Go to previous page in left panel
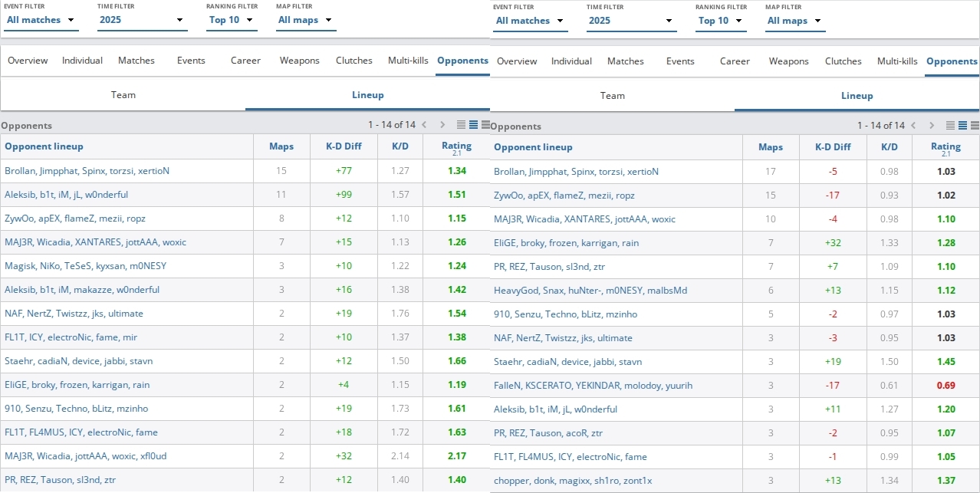This screenshot has height=493, width=980. pyautogui.click(x=423, y=125)
